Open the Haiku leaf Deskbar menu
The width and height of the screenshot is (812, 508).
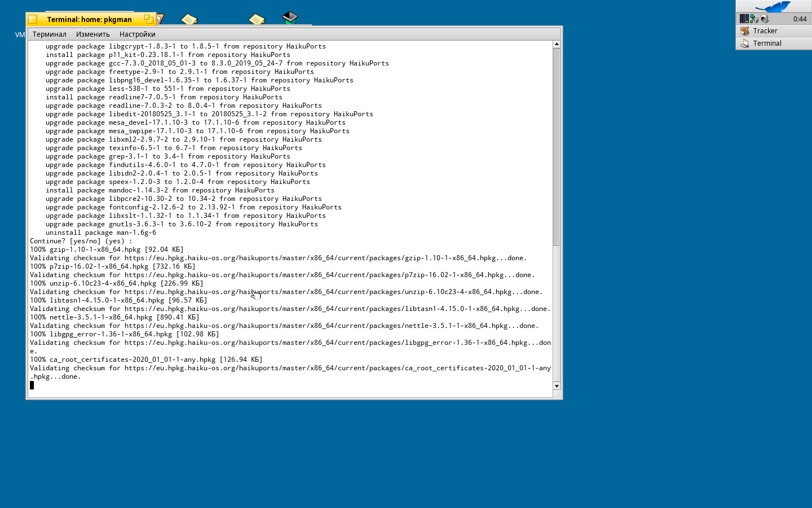click(774, 7)
